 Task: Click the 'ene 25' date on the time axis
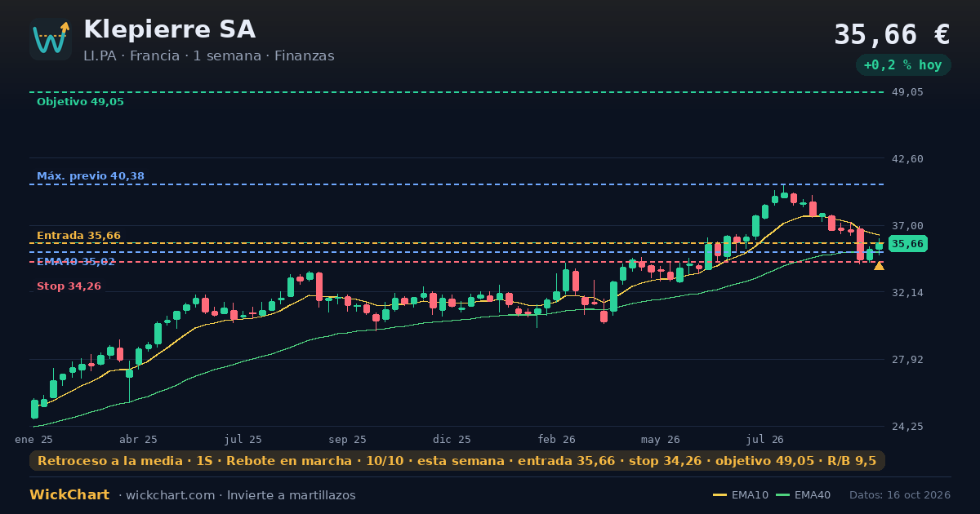[x=34, y=439]
